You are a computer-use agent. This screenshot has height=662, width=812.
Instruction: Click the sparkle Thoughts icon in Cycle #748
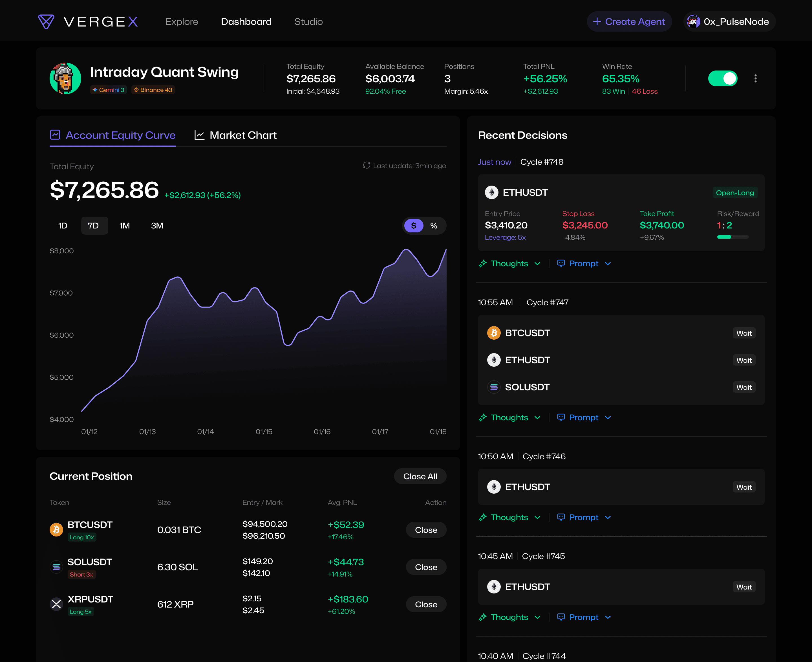483,263
